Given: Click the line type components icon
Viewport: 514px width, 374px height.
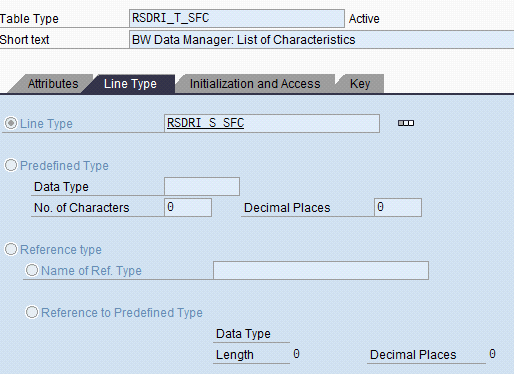Looking at the screenshot, I should [x=406, y=123].
